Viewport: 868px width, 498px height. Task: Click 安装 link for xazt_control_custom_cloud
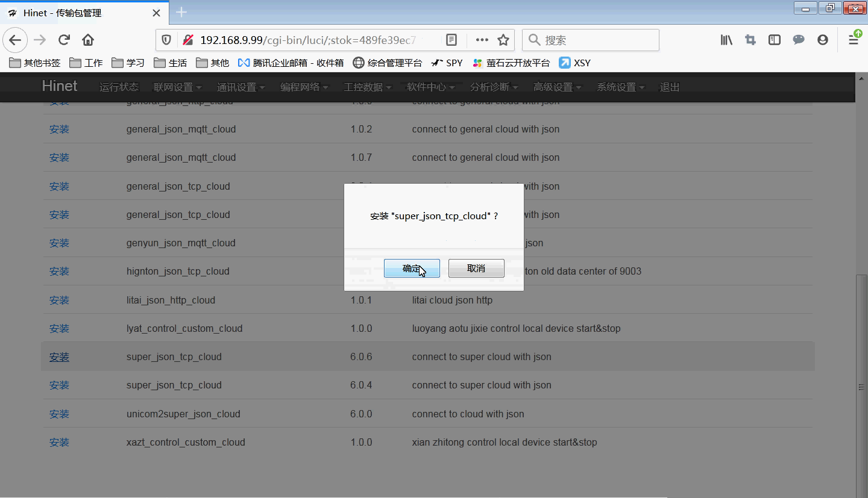59,443
